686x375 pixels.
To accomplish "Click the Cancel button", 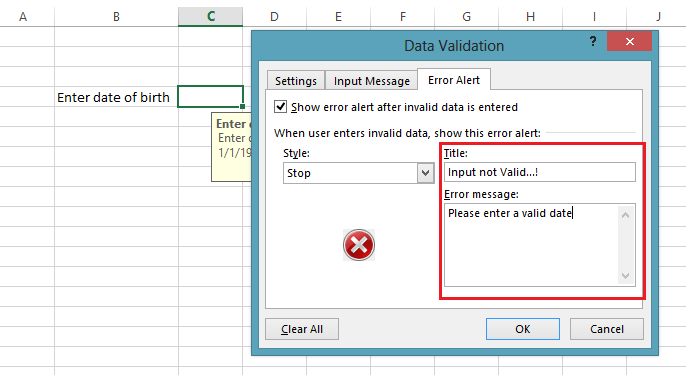I will (x=607, y=329).
